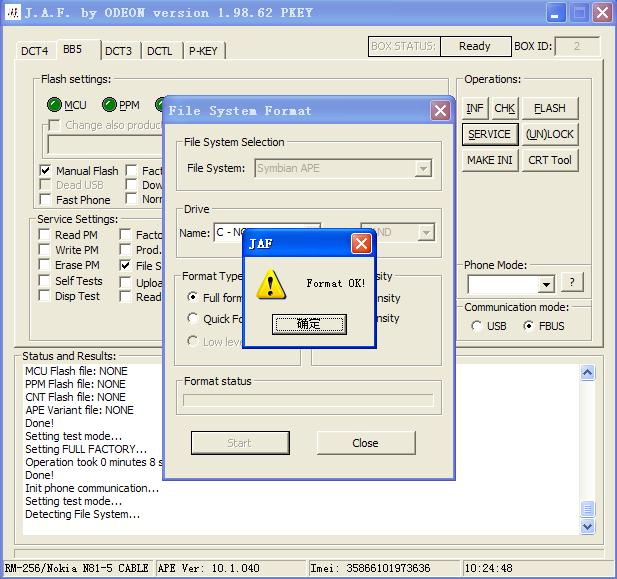Image resolution: width=617 pixels, height=579 pixels.
Task: Switch to the P-KEY tab
Action: [203, 51]
